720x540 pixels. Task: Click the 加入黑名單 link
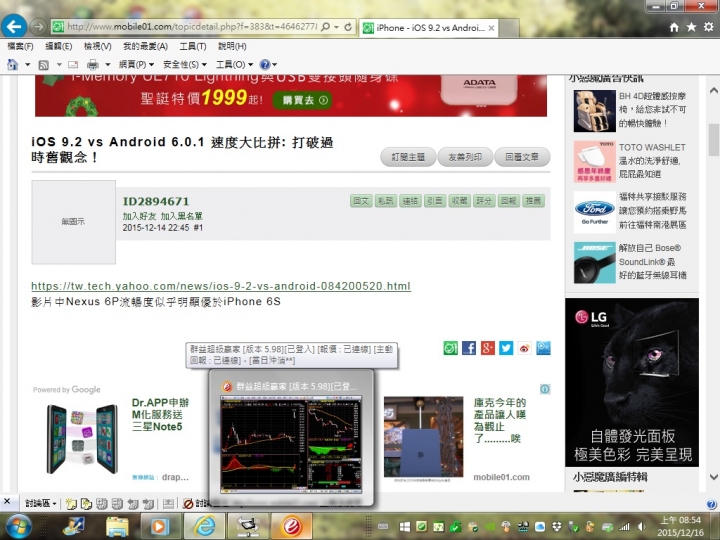[x=181, y=216]
